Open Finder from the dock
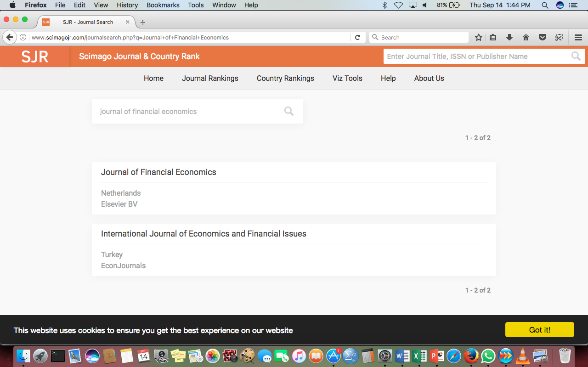The height and width of the screenshot is (367, 588). [x=23, y=356]
